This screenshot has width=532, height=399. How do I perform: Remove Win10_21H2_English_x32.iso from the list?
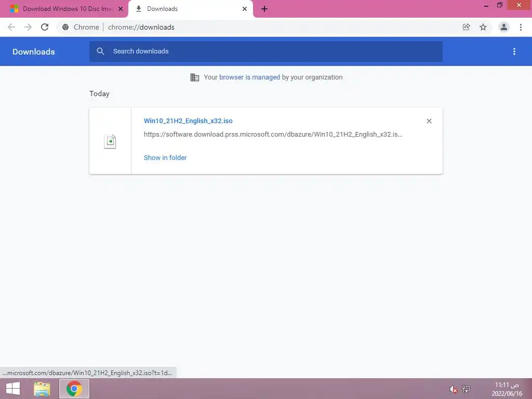coord(429,121)
